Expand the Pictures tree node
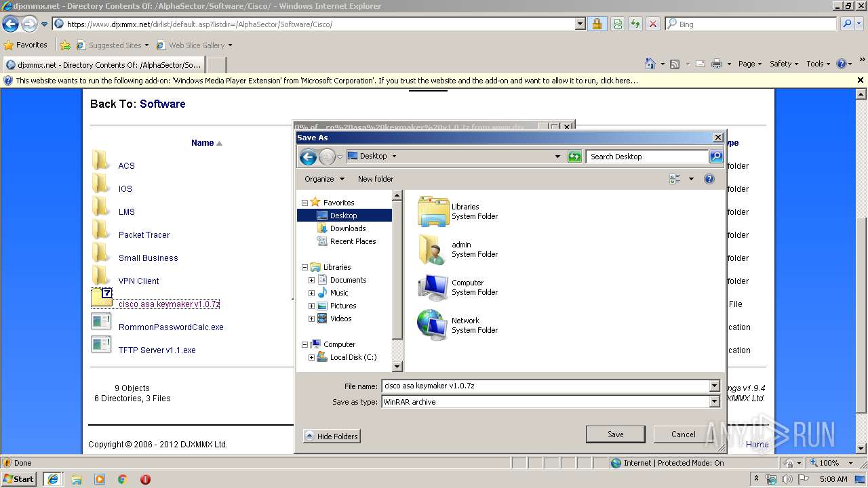 click(x=311, y=306)
